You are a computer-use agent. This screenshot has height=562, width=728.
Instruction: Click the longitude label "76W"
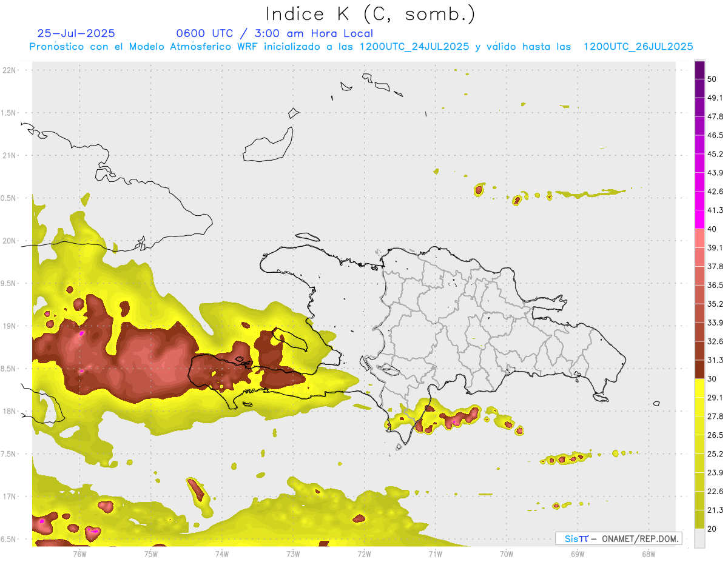tap(79, 554)
